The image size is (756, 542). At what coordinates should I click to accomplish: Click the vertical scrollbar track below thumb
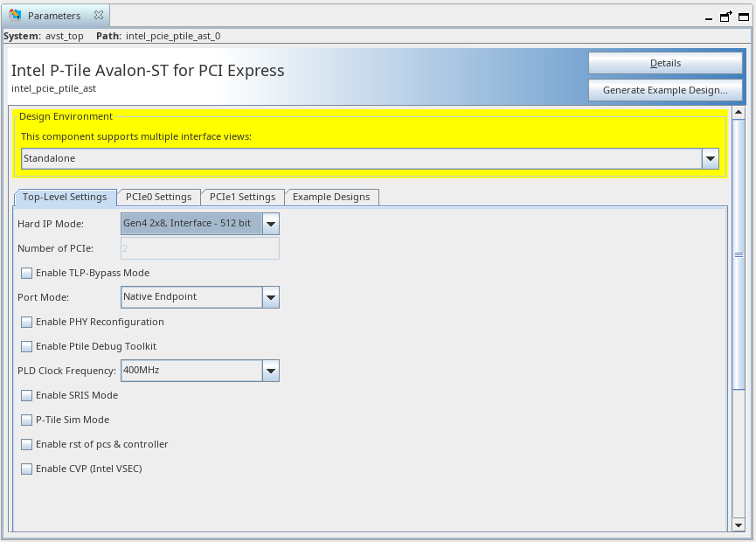pyautogui.click(x=739, y=454)
